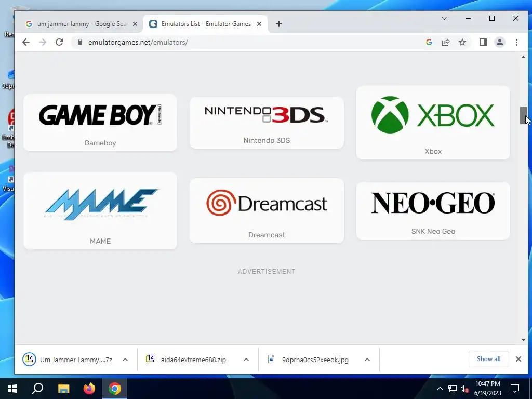Open the Chrome profile avatar menu
This screenshot has height=399, width=532.
coord(499,42)
